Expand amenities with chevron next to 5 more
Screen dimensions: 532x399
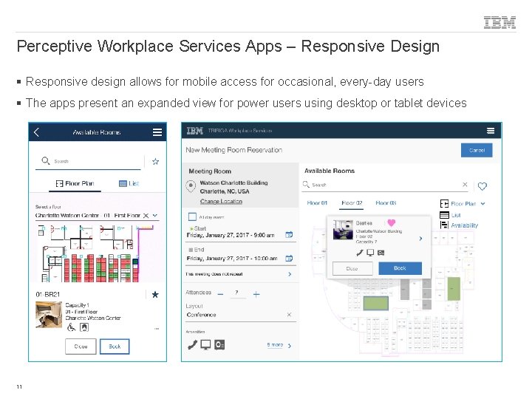pyautogui.click(x=290, y=346)
